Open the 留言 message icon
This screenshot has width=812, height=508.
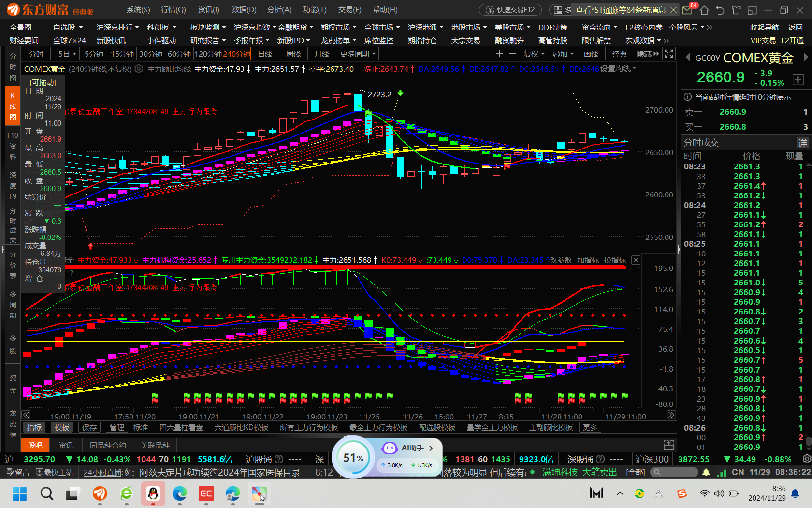coord(18,472)
